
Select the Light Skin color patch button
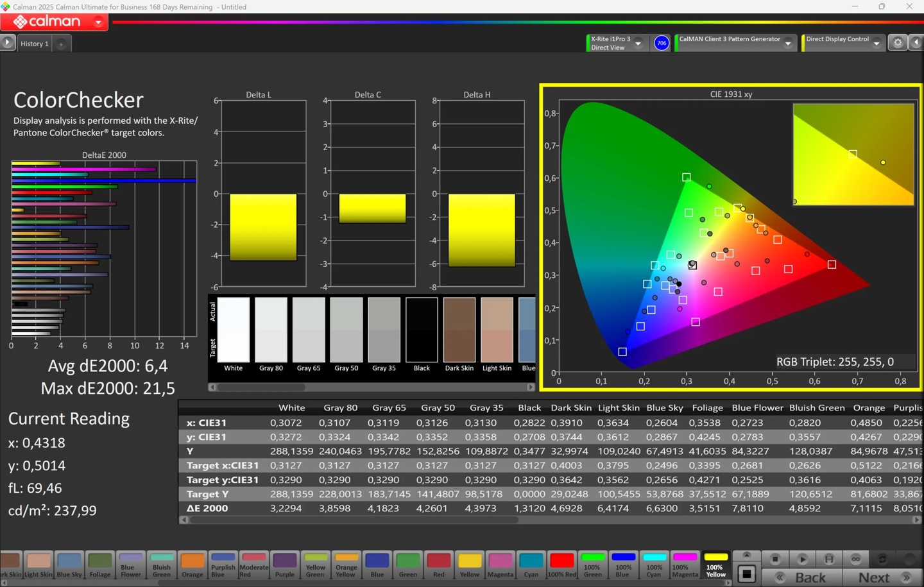click(x=38, y=565)
